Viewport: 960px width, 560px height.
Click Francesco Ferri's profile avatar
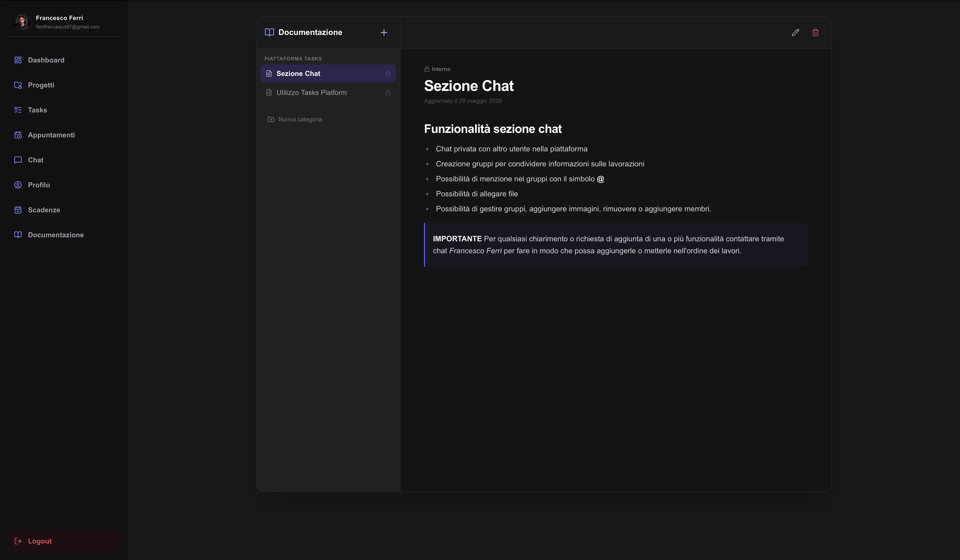pyautogui.click(x=22, y=22)
